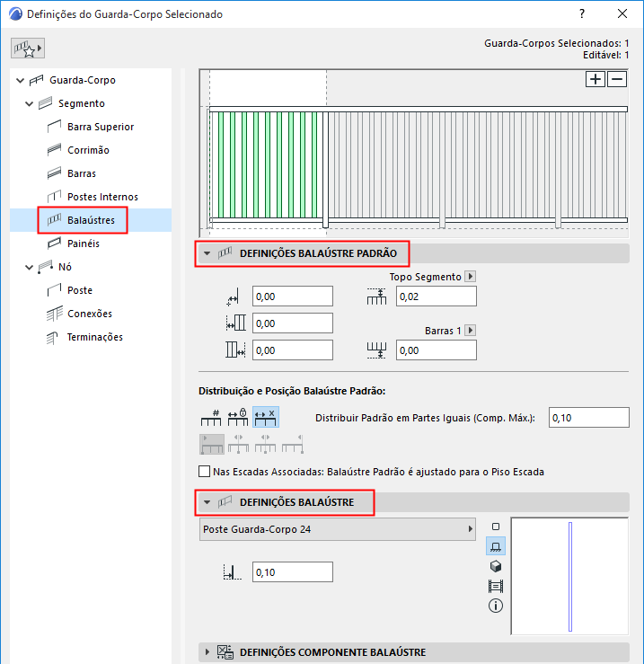This screenshot has width=644, height=664.
Task: Select Poste in the tree
Action: [80, 290]
